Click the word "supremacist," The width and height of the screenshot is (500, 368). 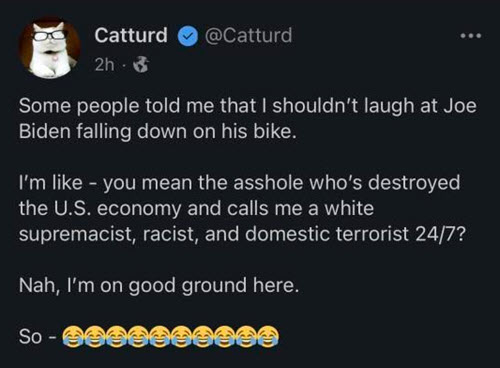click(x=78, y=234)
